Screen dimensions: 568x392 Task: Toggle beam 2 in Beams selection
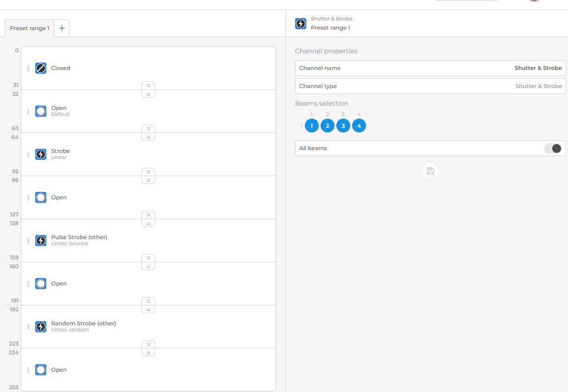(x=328, y=126)
